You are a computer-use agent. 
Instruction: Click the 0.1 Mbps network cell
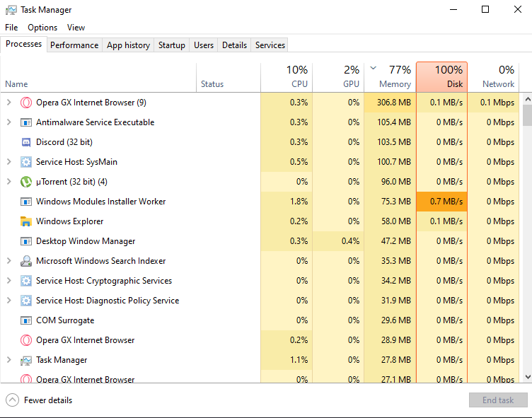pyautogui.click(x=493, y=103)
